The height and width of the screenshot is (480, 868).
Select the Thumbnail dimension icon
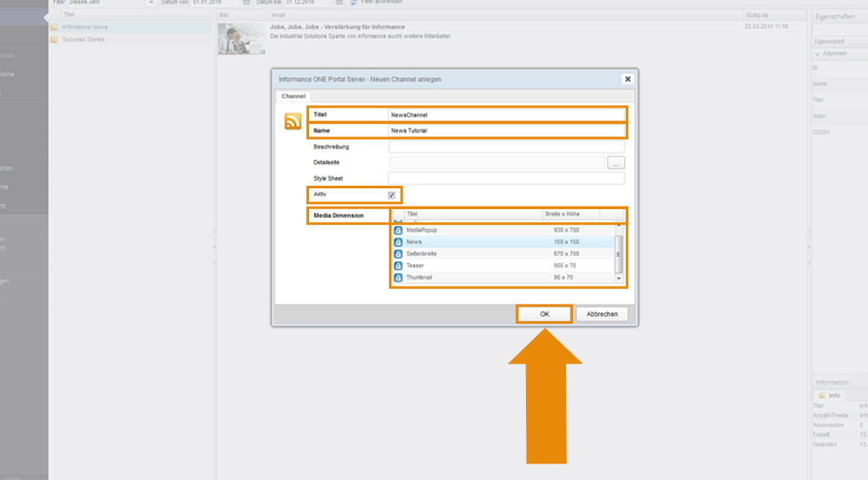[x=398, y=278]
